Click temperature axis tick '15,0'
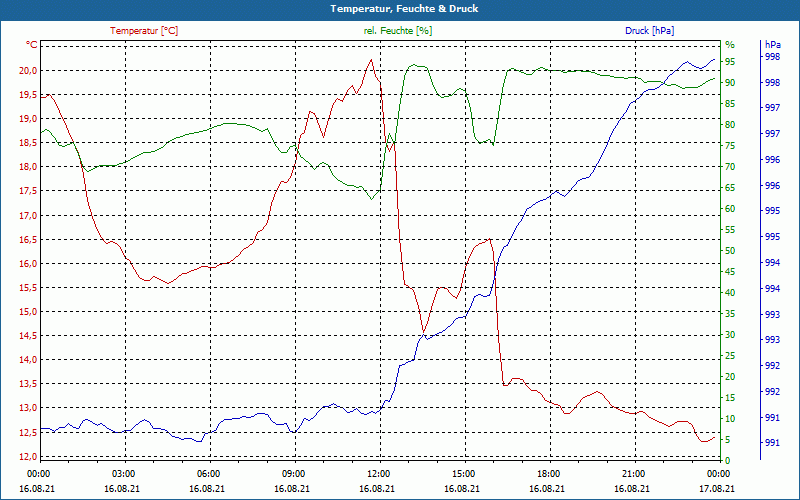The image size is (800, 500). tap(28, 311)
